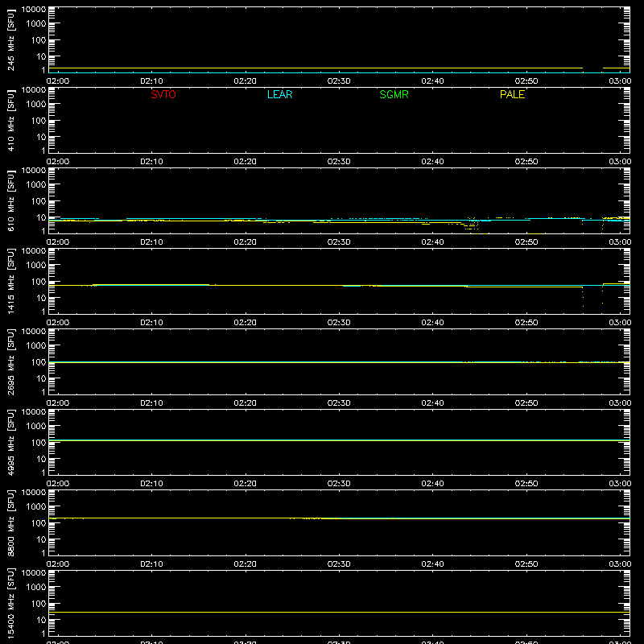
Task: Select the yellow PALE station label
Action: (x=512, y=94)
